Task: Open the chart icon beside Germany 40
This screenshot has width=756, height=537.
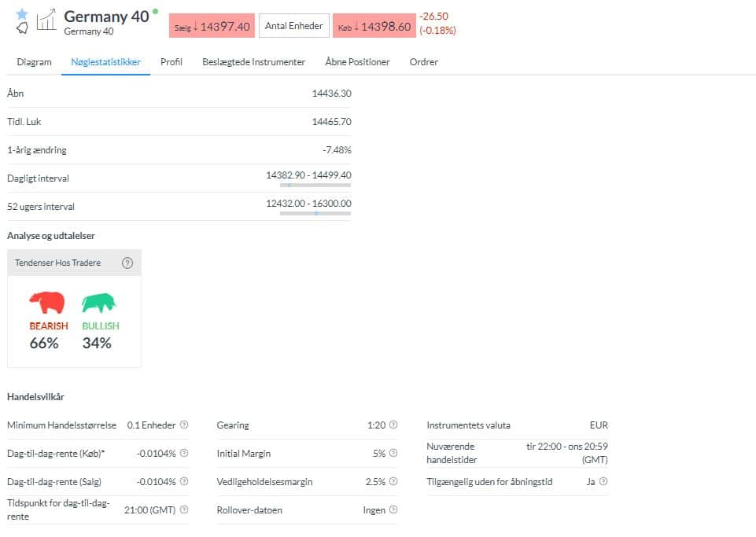Action: coord(46,21)
